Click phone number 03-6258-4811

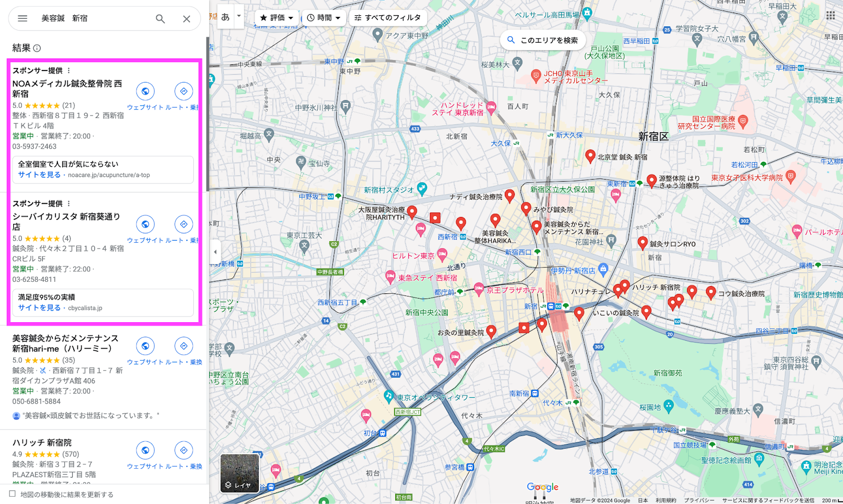tap(34, 280)
